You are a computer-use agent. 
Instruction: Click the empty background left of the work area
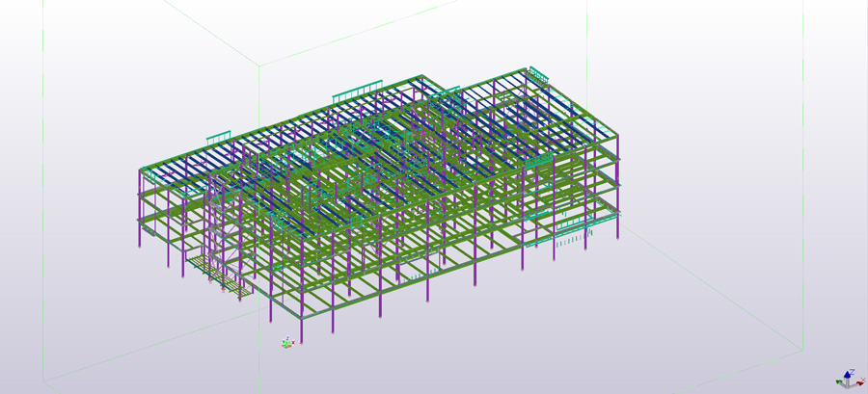point(19,193)
